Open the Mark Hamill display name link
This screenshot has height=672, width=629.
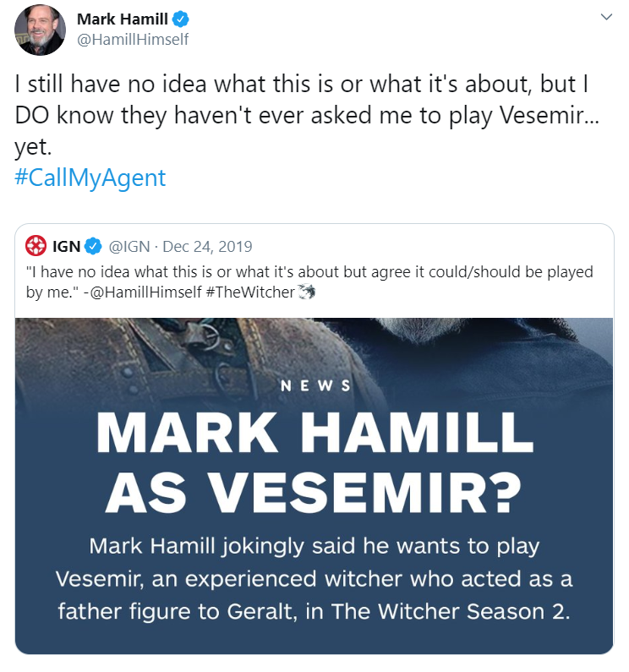pos(123,19)
